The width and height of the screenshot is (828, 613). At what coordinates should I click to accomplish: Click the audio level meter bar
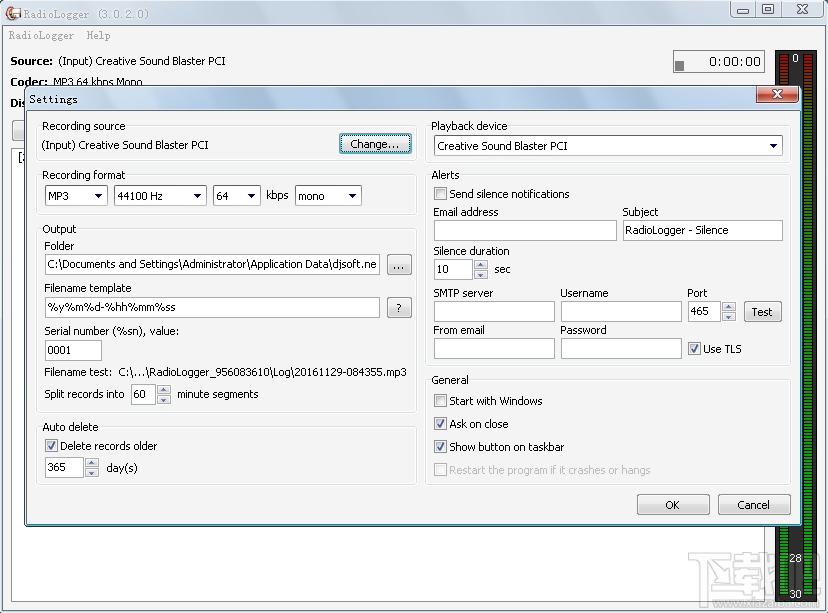[795, 327]
